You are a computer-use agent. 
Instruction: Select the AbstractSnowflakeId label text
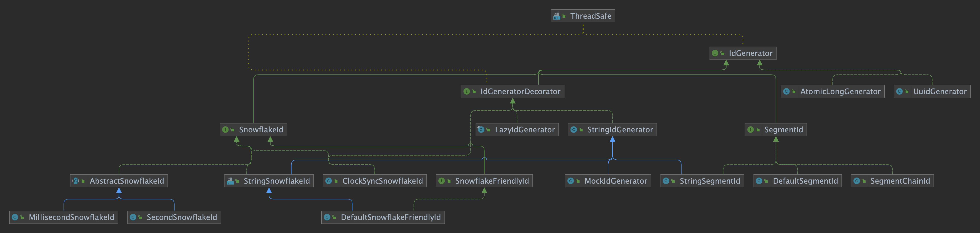127,181
